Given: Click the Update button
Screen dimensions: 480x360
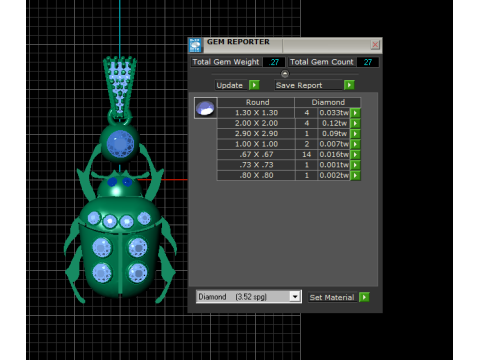Looking at the screenshot, I should [230, 85].
